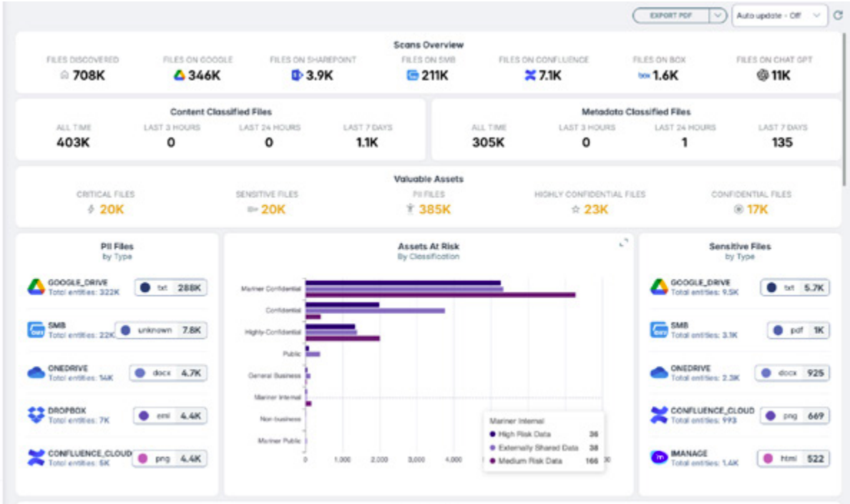
Task: Click the ChatGPT icon next to 11K
Action: pos(763,75)
